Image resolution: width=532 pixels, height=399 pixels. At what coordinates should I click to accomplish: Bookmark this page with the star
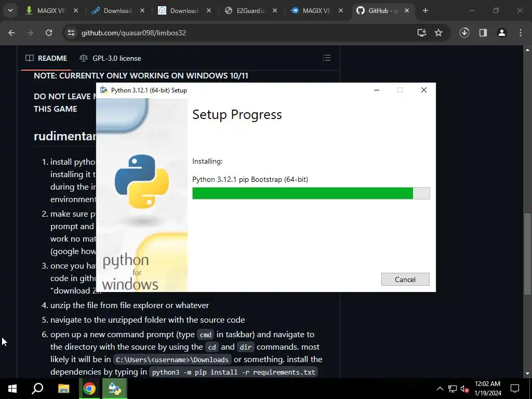click(x=438, y=33)
